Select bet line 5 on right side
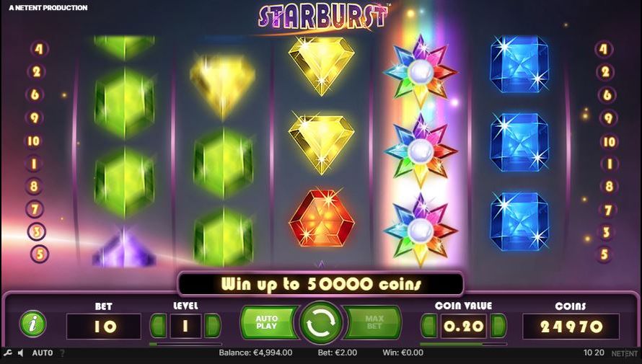 point(604,254)
